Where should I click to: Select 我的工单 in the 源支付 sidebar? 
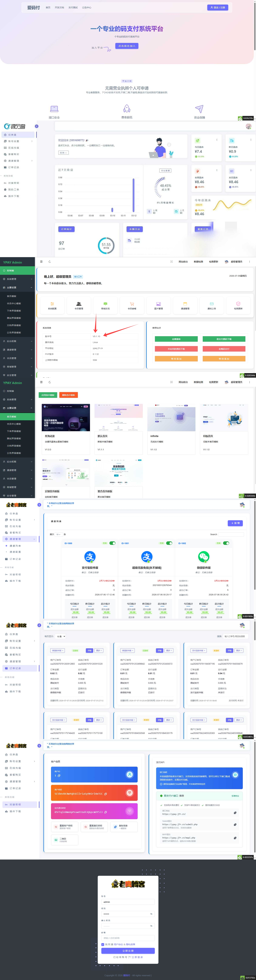click(x=14, y=190)
